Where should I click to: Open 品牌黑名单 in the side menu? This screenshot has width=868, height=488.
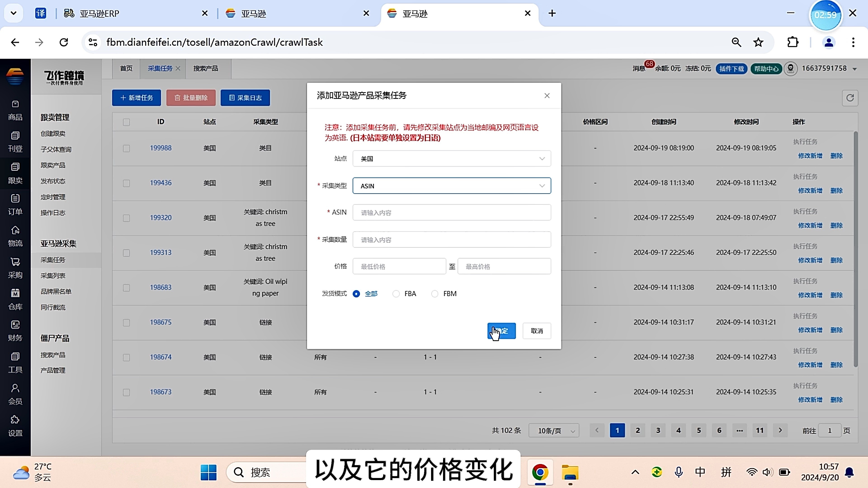pyautogui.click(x=56, y=291)
